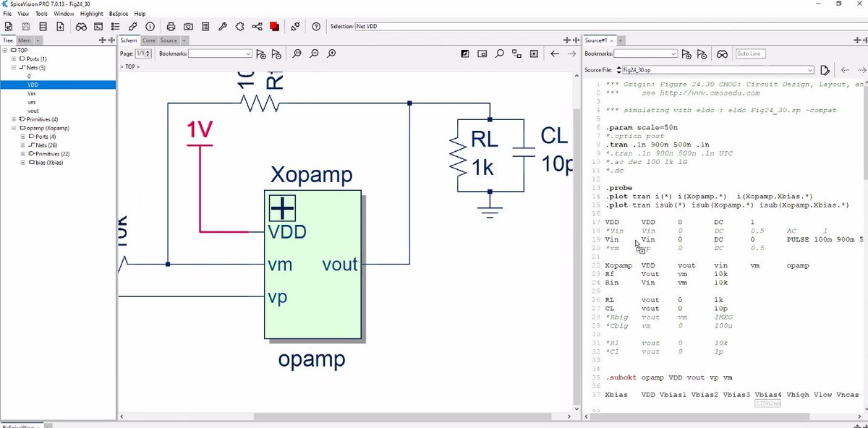Select net vm in tree
868x428 pixels.
pyautogui.click(x=31, y=102)
